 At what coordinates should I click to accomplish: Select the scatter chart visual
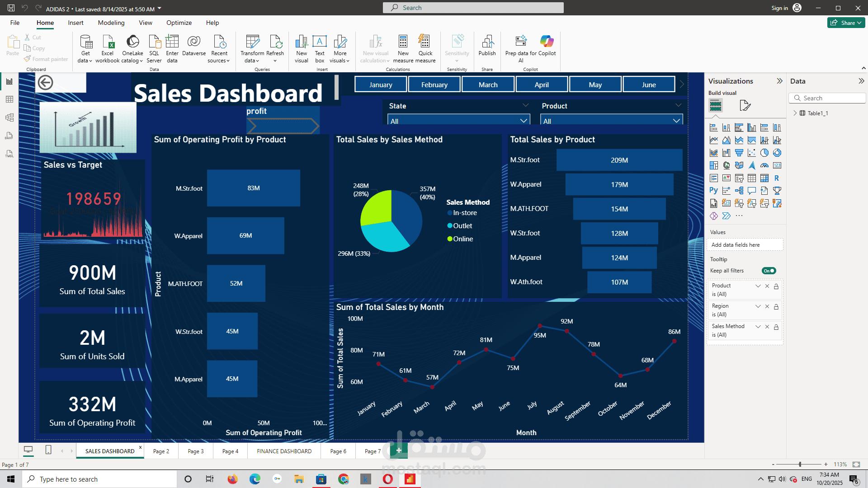click(752, 153)
